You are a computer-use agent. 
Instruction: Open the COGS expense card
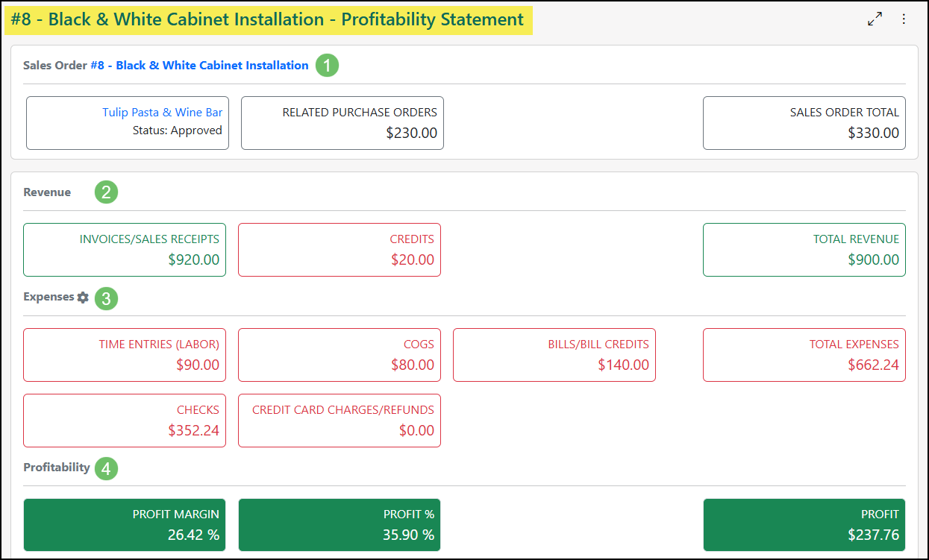click(340, 355)
